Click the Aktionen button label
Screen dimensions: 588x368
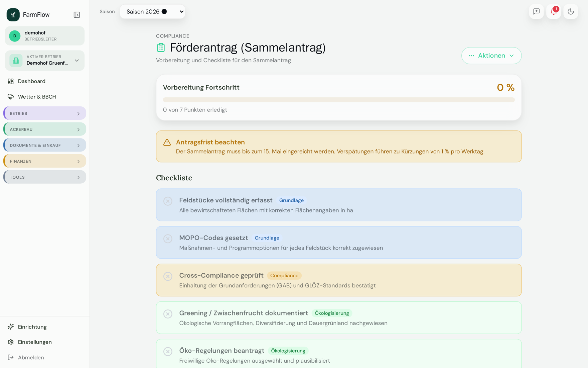(491, 56)
